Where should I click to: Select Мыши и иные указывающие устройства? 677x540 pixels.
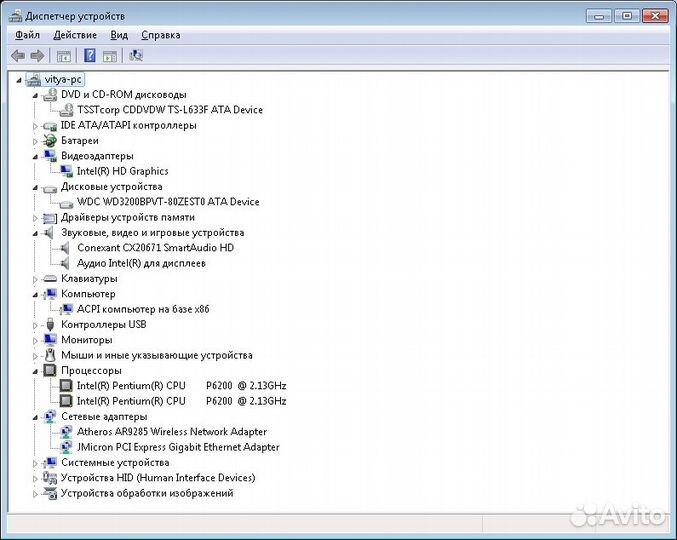tap(157, 355)
